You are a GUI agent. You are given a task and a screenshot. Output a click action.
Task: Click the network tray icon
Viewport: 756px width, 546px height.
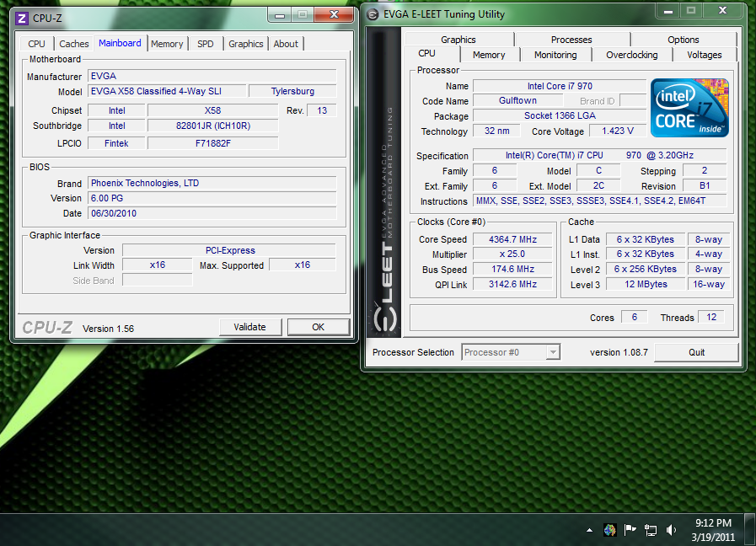click(x=650, y=530)
